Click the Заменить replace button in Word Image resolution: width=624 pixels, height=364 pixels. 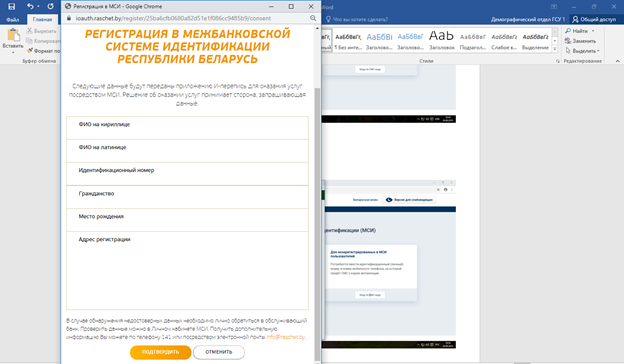[x=580, y=41]
